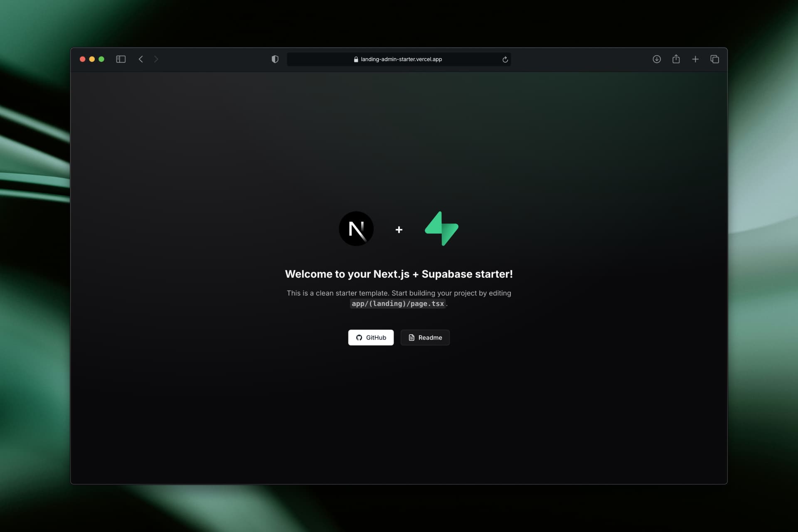Toggle the Safari sidebar panel
Screen dimensions: 798x532
121,59
